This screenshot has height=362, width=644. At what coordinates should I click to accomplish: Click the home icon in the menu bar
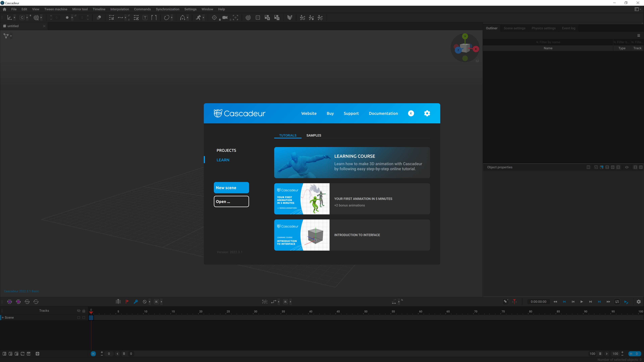pos(5,9)
